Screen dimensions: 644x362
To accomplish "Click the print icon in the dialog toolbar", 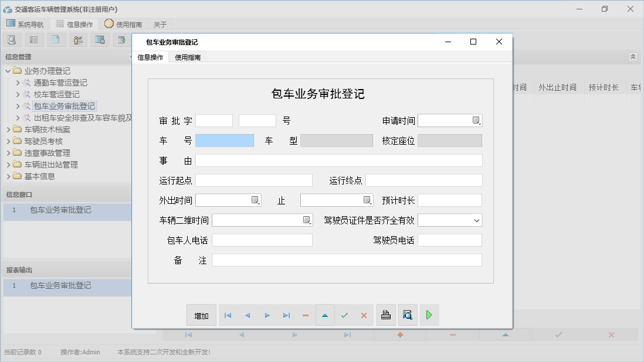I will [386, 315].
